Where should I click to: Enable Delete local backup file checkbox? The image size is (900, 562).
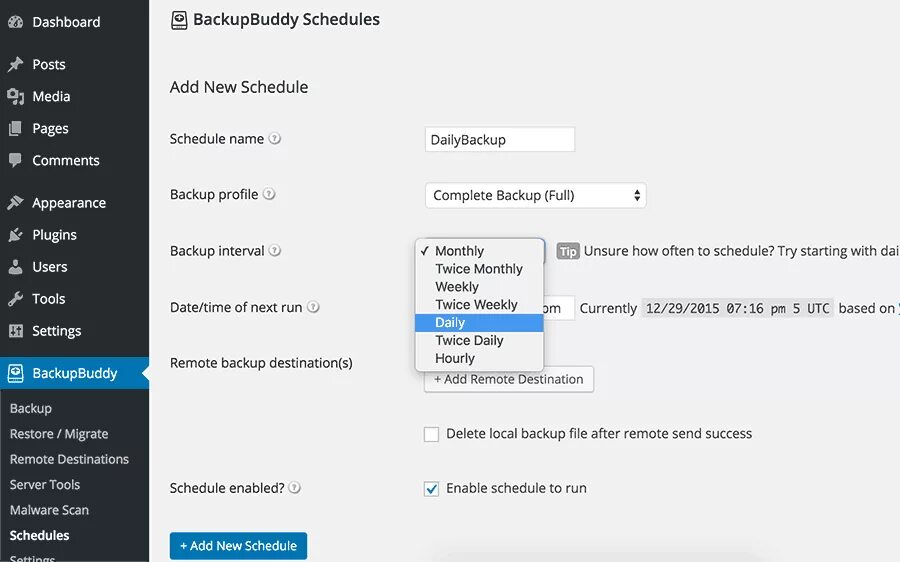click(x=432, y=434)
